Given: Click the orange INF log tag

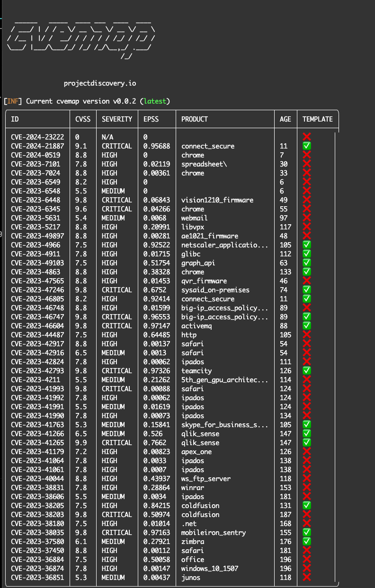Looking at the screenshot, I should coord(13,101).
